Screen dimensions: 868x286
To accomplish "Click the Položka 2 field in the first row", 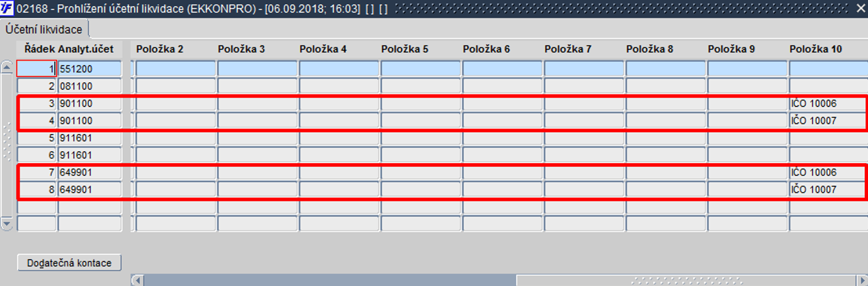I will pyautogui.click(x=176, y=69).
